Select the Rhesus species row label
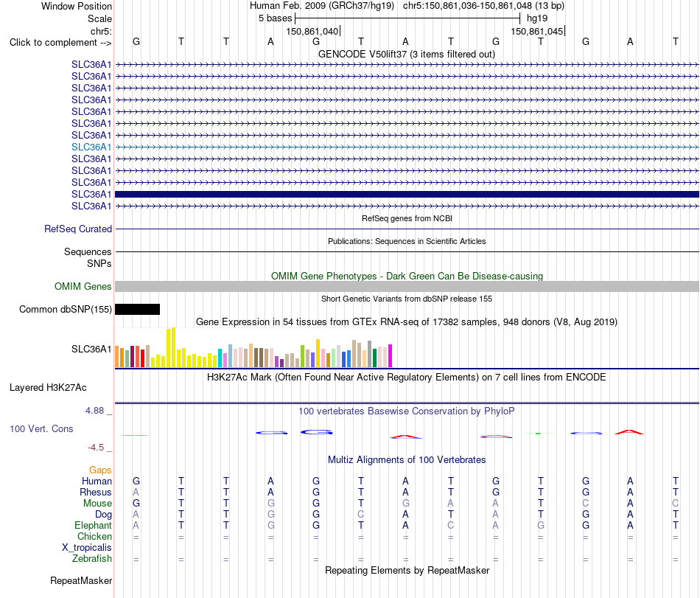 pyautogui.click(x=96, y=492)
